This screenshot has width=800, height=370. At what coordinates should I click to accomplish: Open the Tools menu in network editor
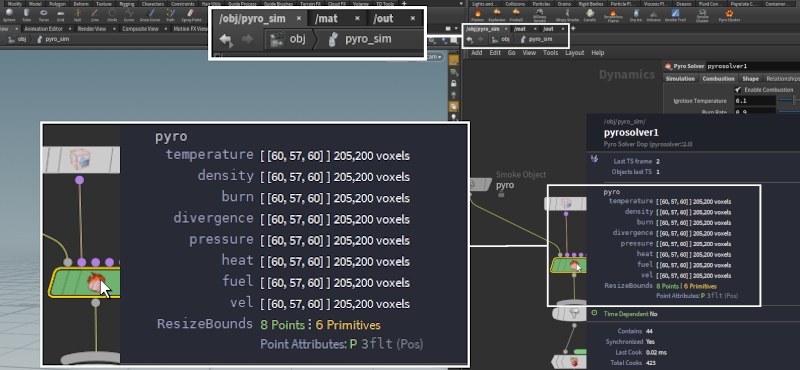(x=550, y=53)
